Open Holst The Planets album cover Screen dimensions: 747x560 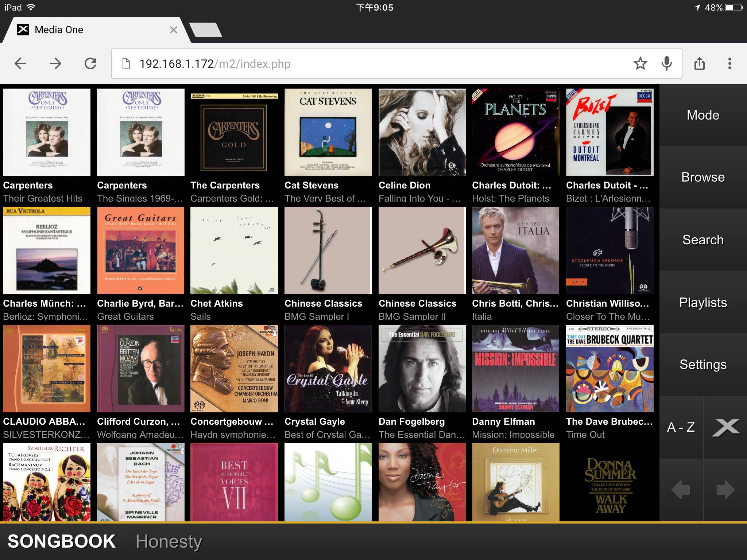pyautogui.click(x=515, y=132)
